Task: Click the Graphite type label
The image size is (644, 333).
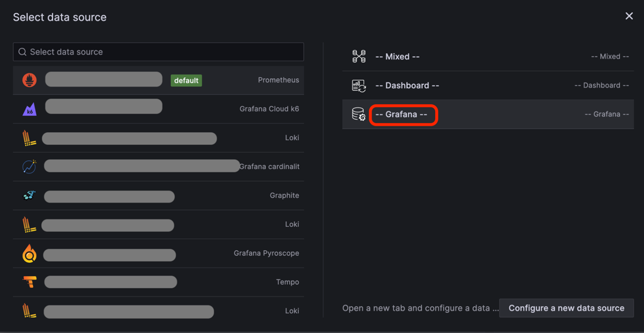Action: click(x=284, y=196)
